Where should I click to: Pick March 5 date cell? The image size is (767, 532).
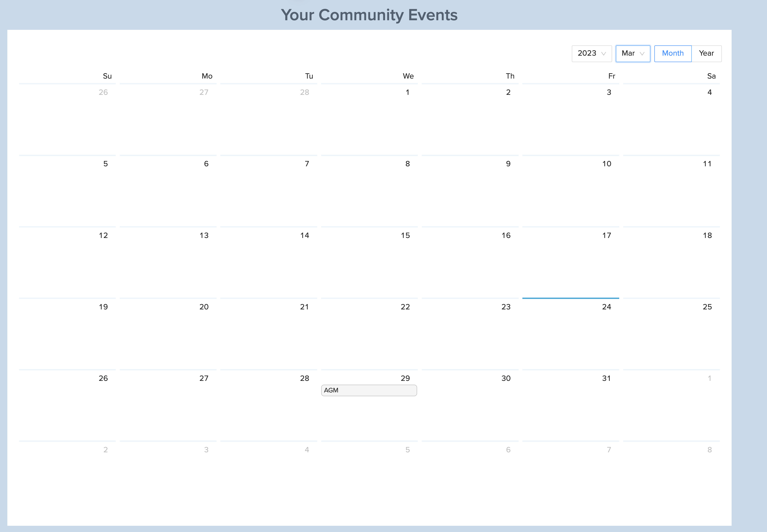click(67, 191)
